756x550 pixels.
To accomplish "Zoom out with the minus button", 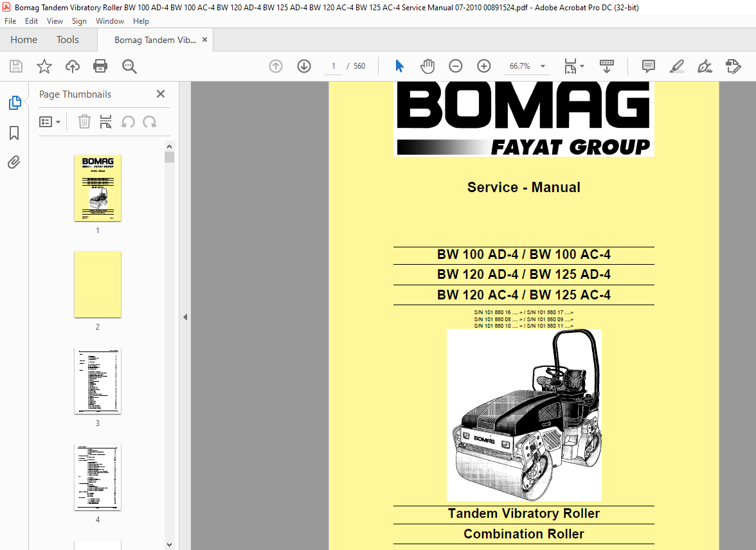I will point(456,66).
